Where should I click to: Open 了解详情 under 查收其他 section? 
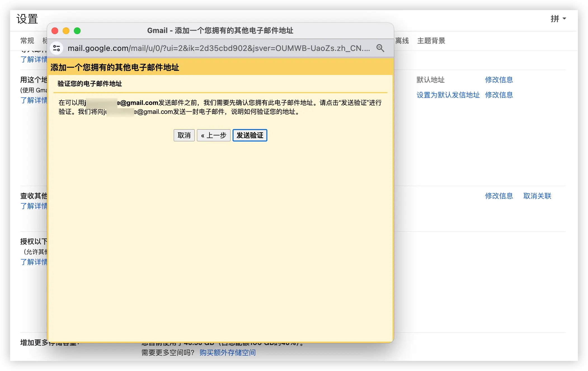[x=34, y=206]
